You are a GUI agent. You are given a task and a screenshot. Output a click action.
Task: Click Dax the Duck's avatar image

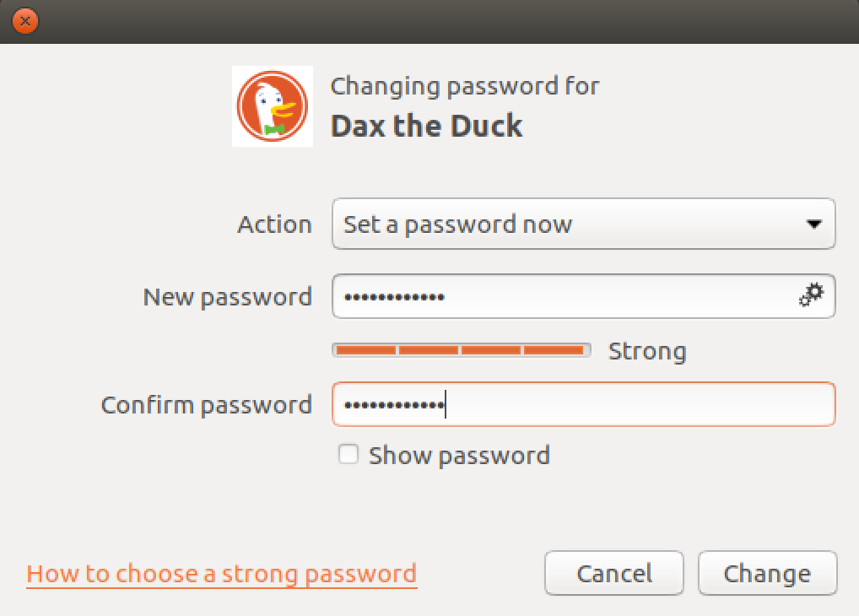tap(272, 105)
